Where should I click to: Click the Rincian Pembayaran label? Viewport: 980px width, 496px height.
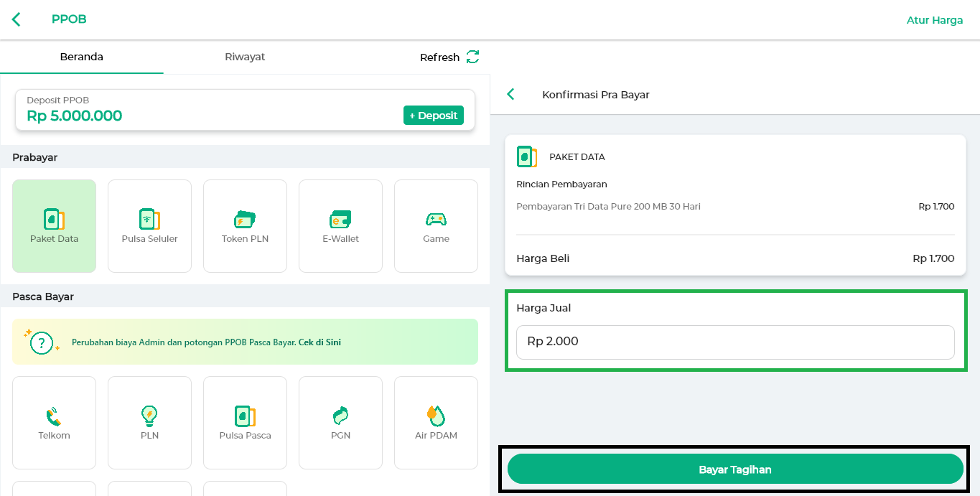(x=561, y=184)
